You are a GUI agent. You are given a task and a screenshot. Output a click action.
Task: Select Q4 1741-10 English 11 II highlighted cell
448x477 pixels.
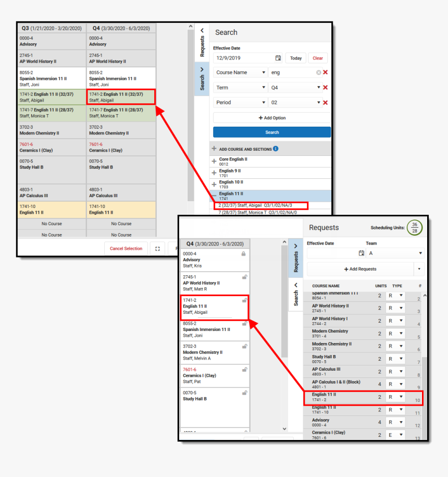tap(121, 210)
